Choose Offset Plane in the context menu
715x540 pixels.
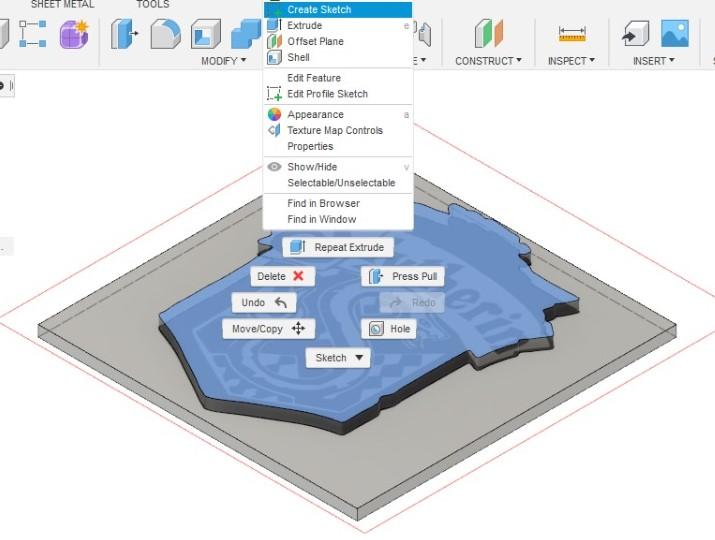338,42
